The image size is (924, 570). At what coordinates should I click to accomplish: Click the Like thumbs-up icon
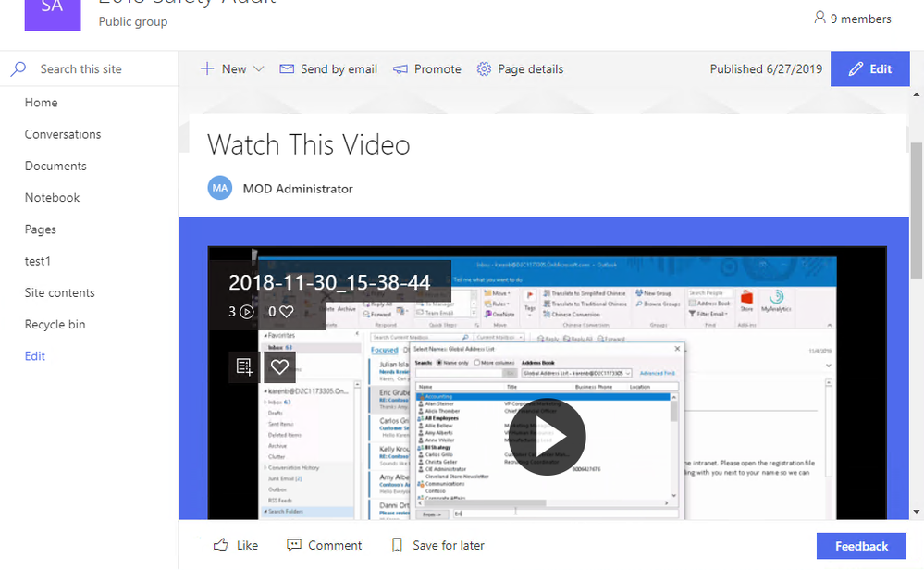pyautogui.click(x=221, y=545)
